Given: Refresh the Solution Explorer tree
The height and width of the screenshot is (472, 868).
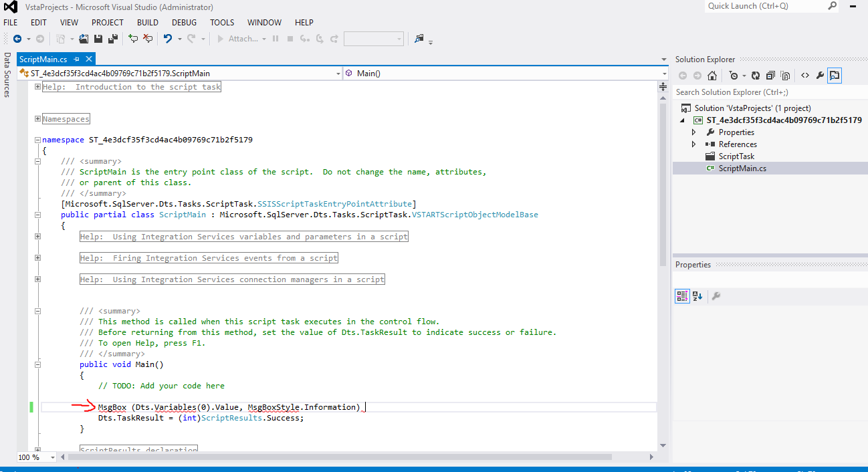Looking at the screenshot, I should 756,76.
